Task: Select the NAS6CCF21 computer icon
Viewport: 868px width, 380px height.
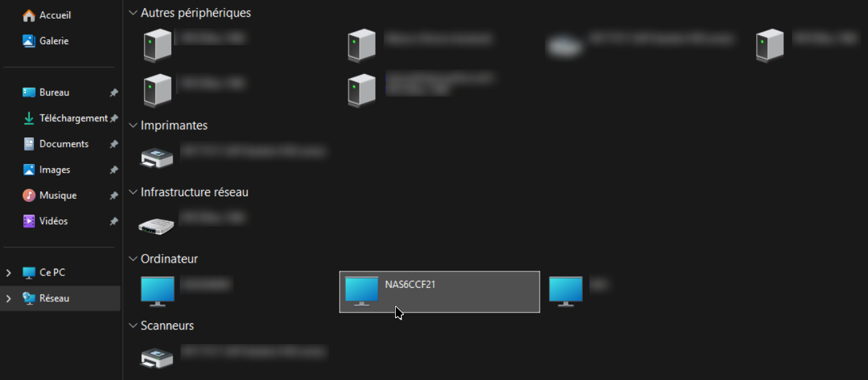Action: point(362,291)
